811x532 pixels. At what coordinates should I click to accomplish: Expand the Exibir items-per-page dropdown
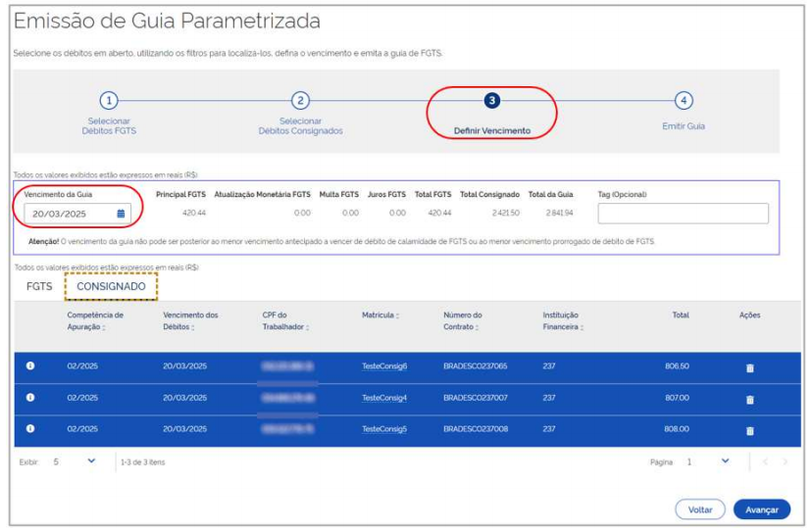point(91,460)
